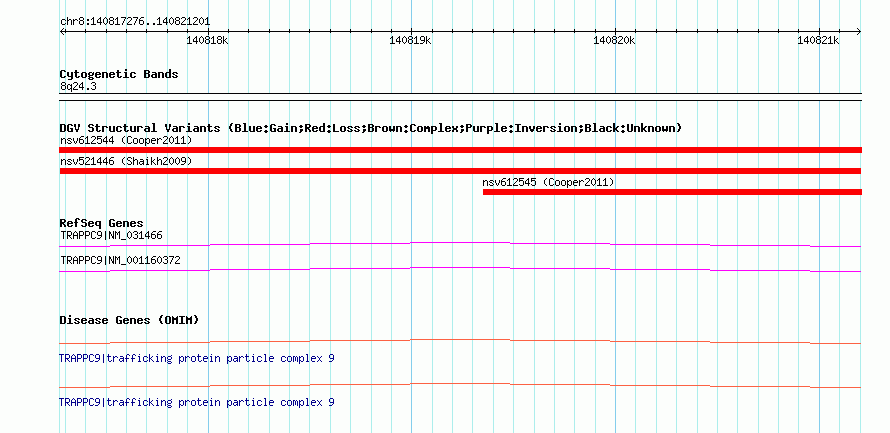
Task: Click the left arrowhead of the coordinate ruler
Action: pos(62,32)
